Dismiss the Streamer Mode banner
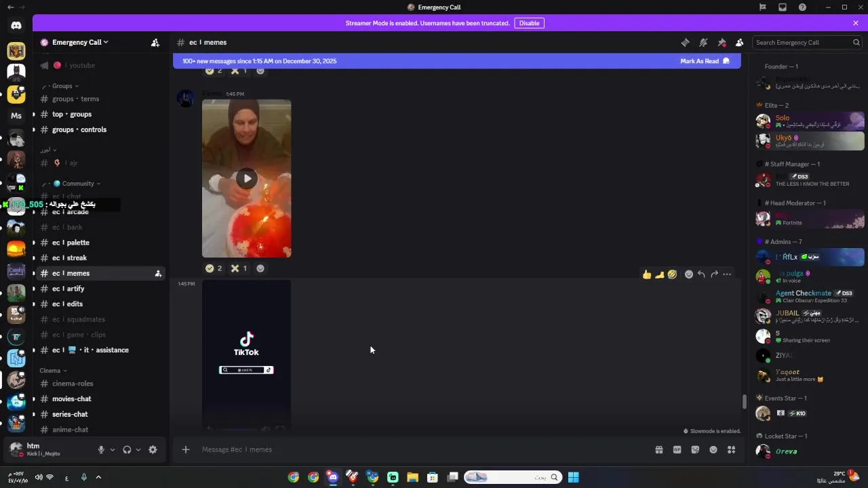This screenshot has width=868, height=488. click(x=856, y=23)
